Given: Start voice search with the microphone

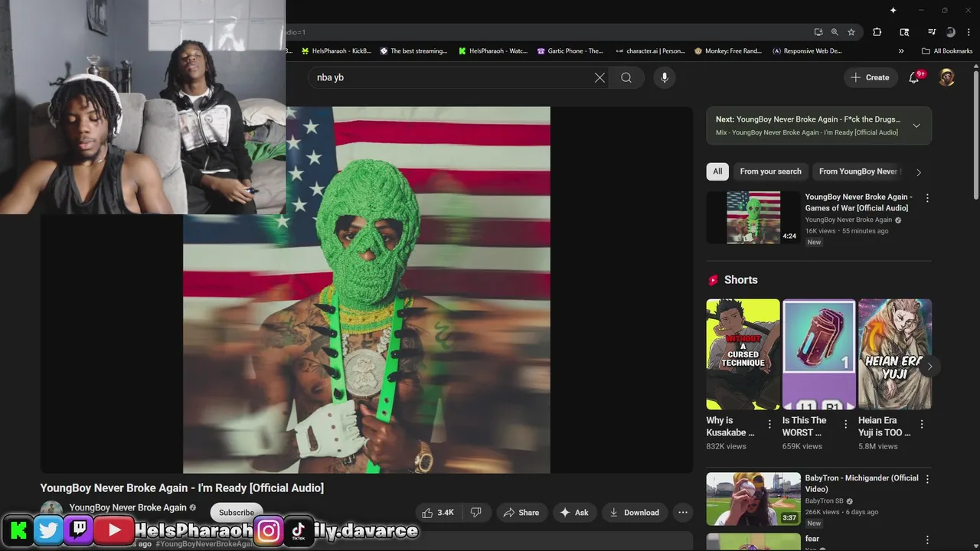Looking at the screenshot, I should [x=665, y=77].
